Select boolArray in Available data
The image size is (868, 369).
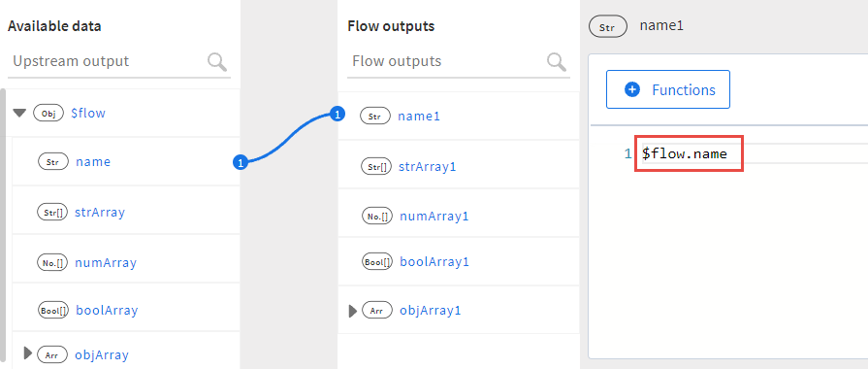click(107, 311)
